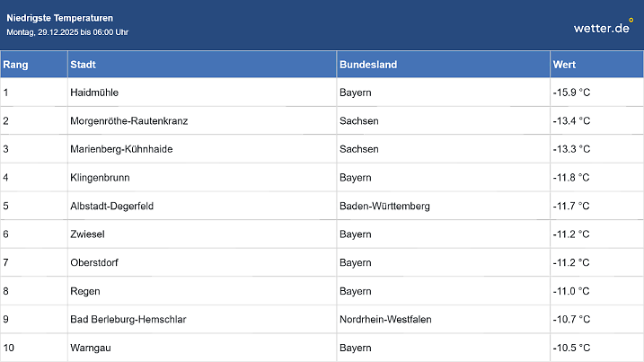Click the Bundesland column header
This screenshot has width=644, height=362.
[368, 65]
